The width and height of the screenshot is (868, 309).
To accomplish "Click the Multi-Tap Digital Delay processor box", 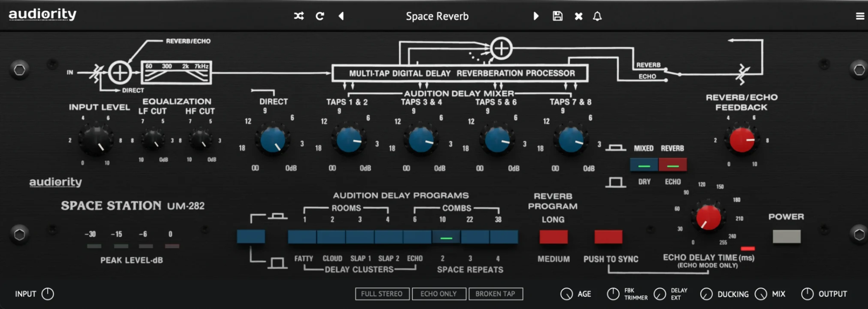I will click(x=460, y=73).
